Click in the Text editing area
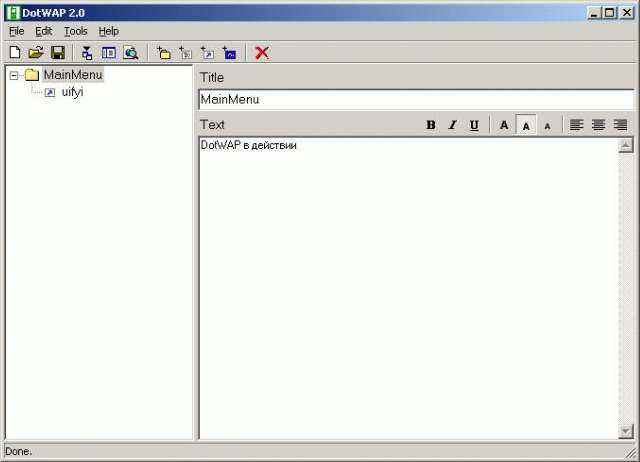Screen dimensions: 640x462 (x=409, y=289)
